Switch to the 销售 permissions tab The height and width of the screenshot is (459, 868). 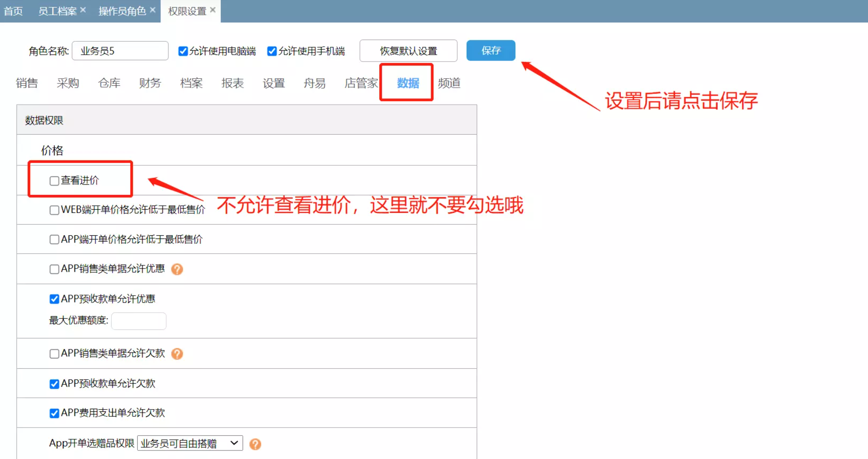[27, 83]
